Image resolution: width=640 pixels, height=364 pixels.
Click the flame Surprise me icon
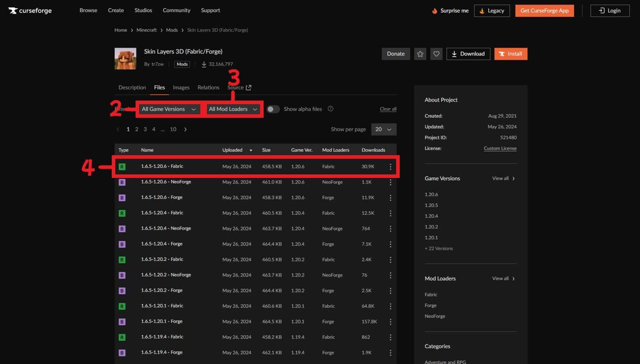(434, 11)
